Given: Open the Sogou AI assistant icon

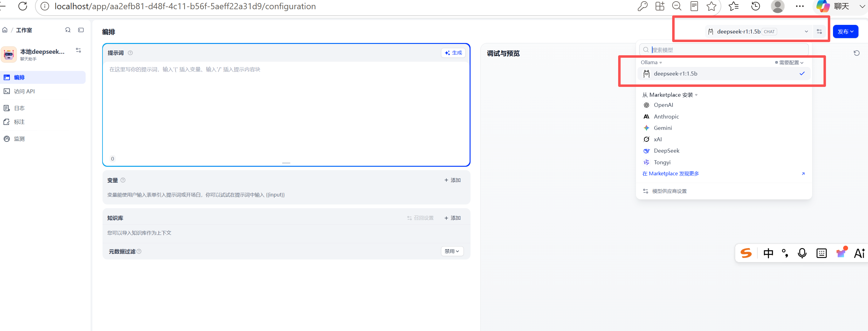Looking at the screenshot, I should click(860, 253).
